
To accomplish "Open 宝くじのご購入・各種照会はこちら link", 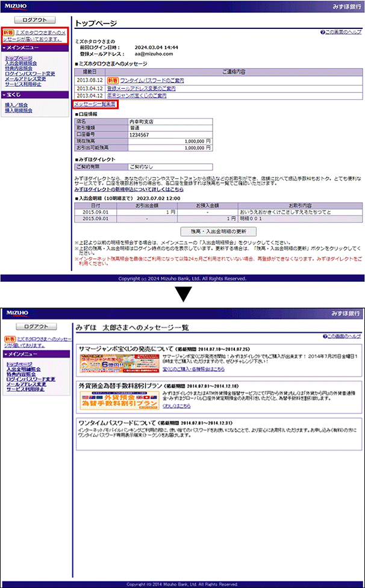I will click(x=194, y=370).
